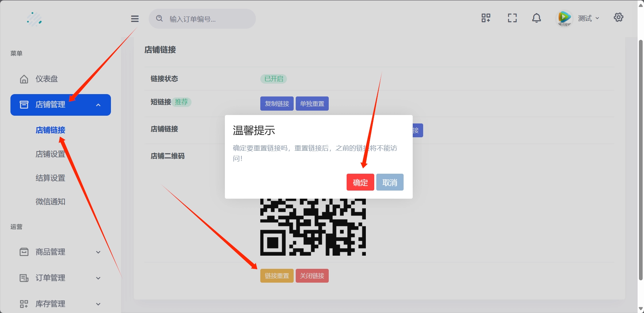The image size is (644, 313).
Task: Open 商品管理 menu label
Action: 50,252
